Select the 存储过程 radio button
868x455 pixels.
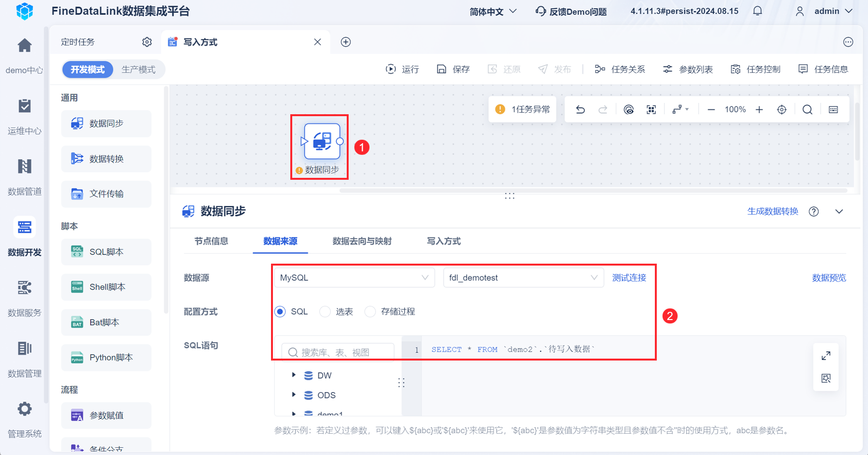370,312
